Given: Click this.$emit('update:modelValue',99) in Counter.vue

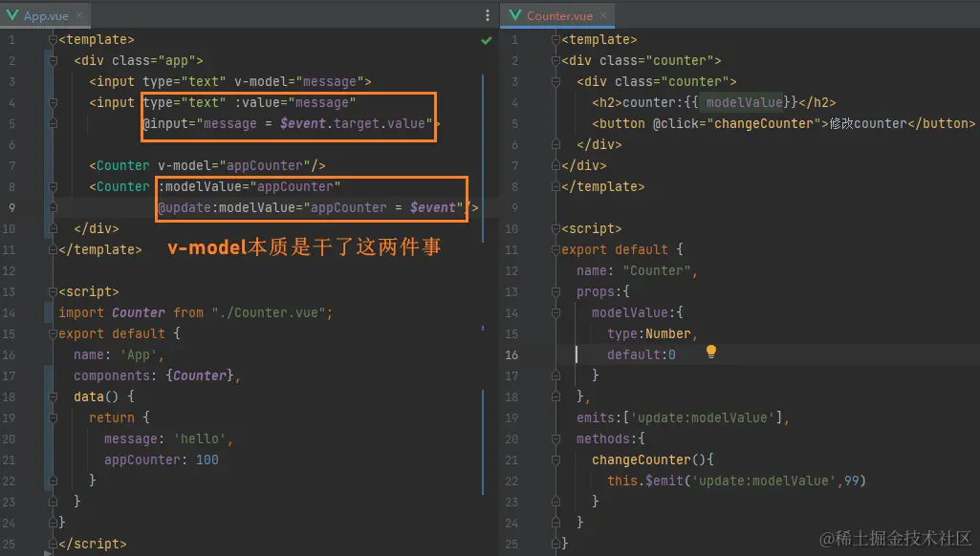Looking at the screenshot, I should click(737, 481).
